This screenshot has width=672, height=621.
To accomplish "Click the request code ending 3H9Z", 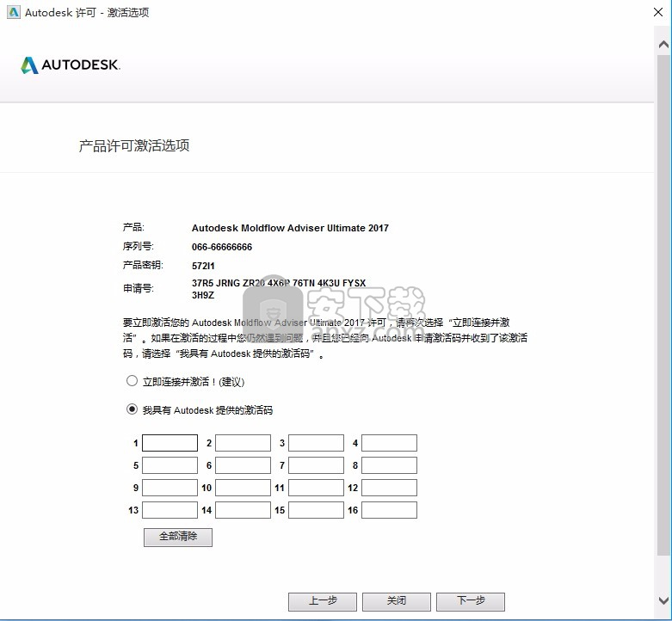I will 203,295.
